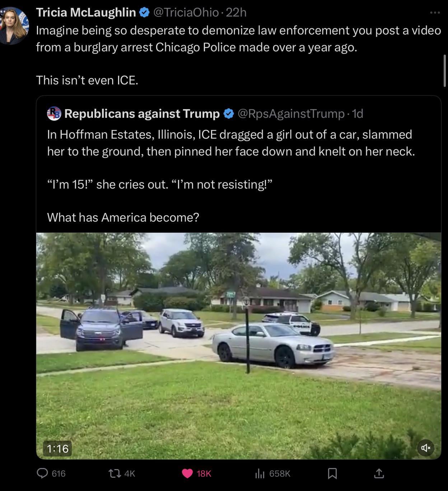Bookmark this tweet
The width and height of the screenshot is (448, 491).
pos(332,473)
